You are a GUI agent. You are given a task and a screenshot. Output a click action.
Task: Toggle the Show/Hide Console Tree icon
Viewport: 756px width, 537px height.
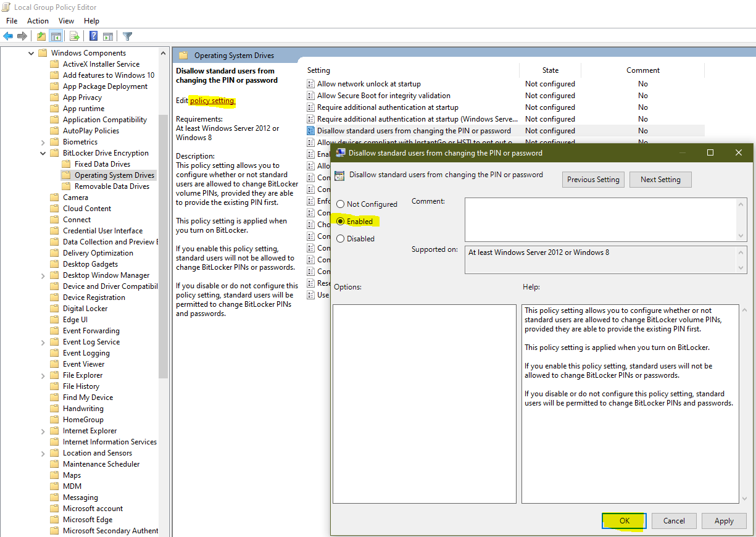pyautogui.click(x=56, y=36)
